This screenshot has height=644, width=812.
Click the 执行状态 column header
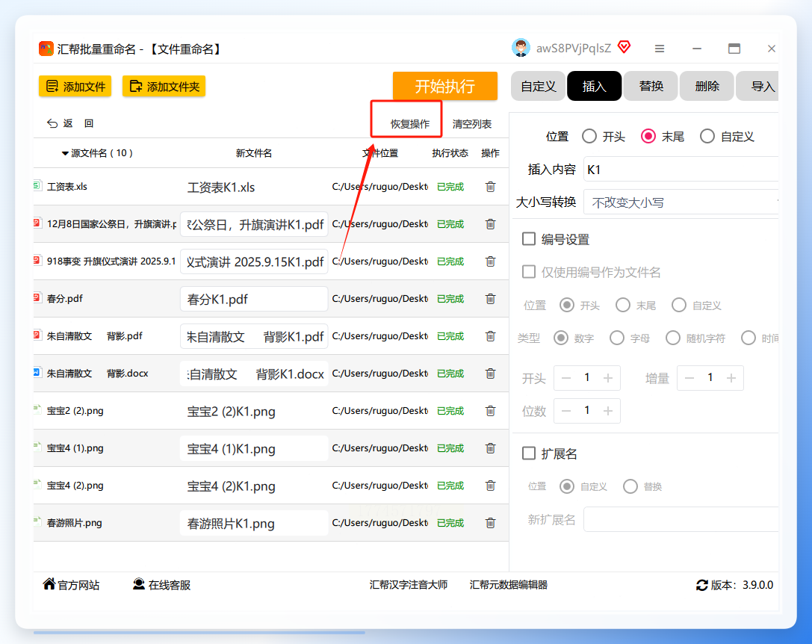[450, 153]
